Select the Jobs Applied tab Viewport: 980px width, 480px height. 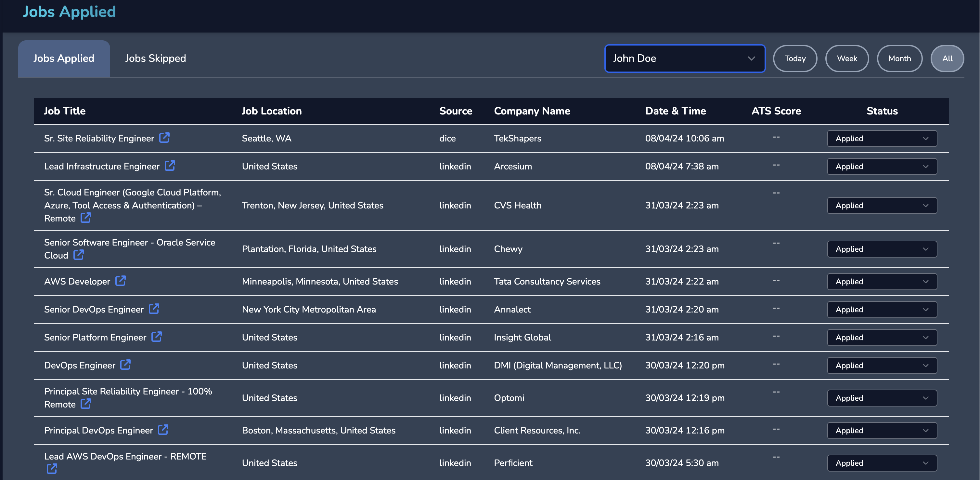(64, 58)
